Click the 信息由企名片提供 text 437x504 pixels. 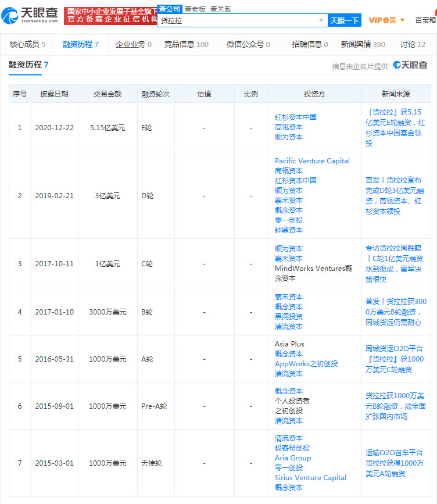click(x=360, y=66)
